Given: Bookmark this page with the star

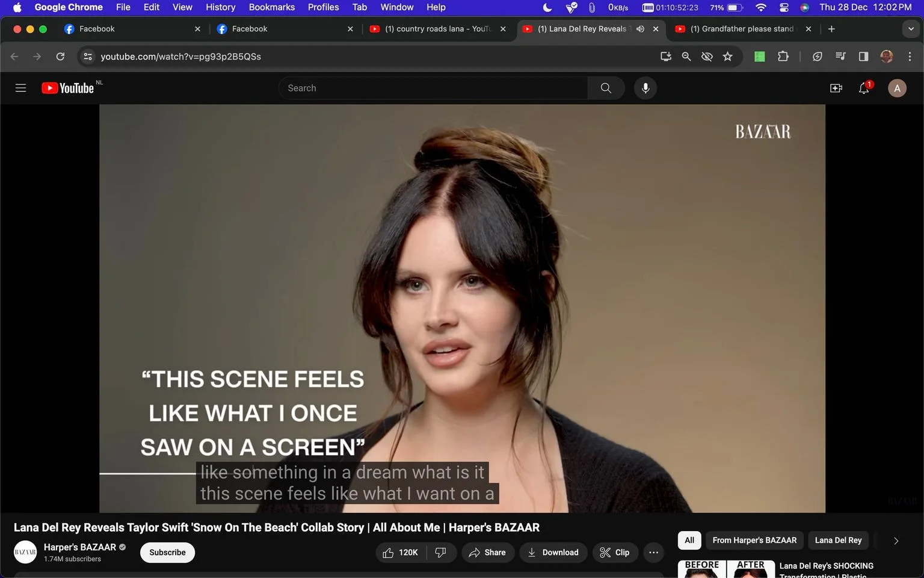Looking at the screenshot, I should (728, 57).
